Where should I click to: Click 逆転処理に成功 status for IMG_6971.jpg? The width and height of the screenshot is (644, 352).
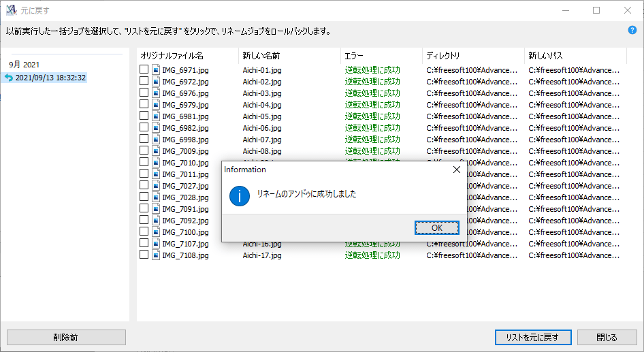click(x=372, y=70)
